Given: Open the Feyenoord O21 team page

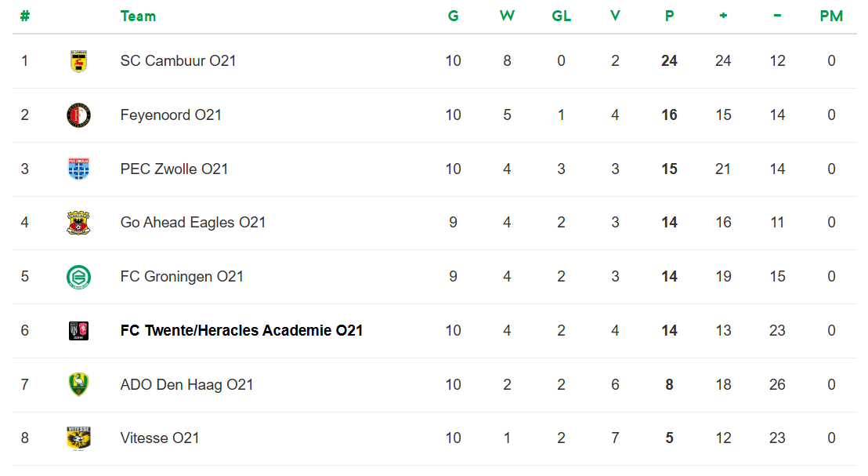Looking at the screenshot, I should pos(171,115).
